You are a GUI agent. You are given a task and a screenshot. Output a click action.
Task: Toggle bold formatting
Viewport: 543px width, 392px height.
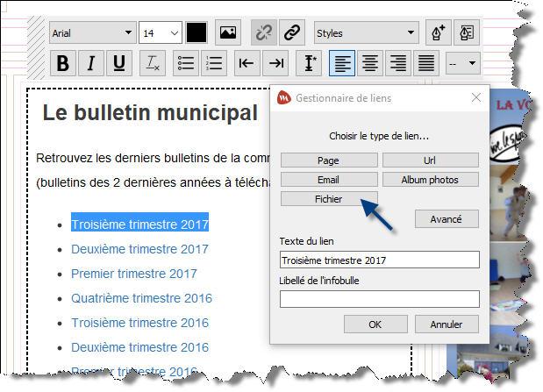(x=62, y=63)
